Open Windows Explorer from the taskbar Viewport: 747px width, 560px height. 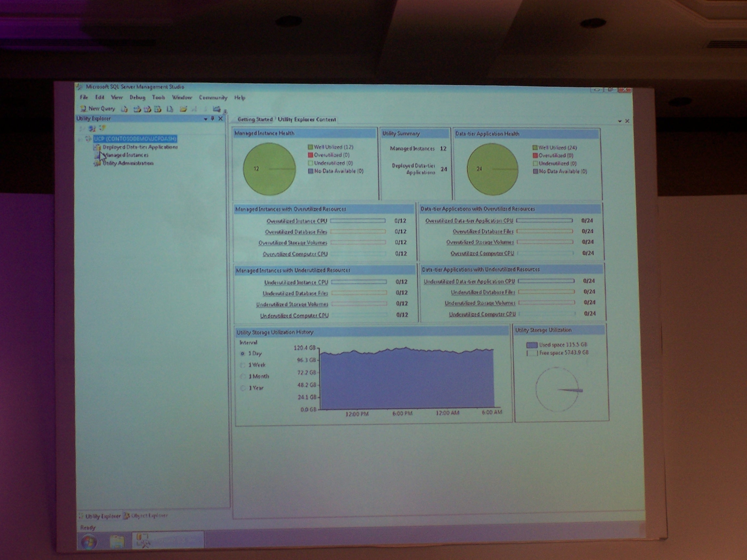point(117,542)
